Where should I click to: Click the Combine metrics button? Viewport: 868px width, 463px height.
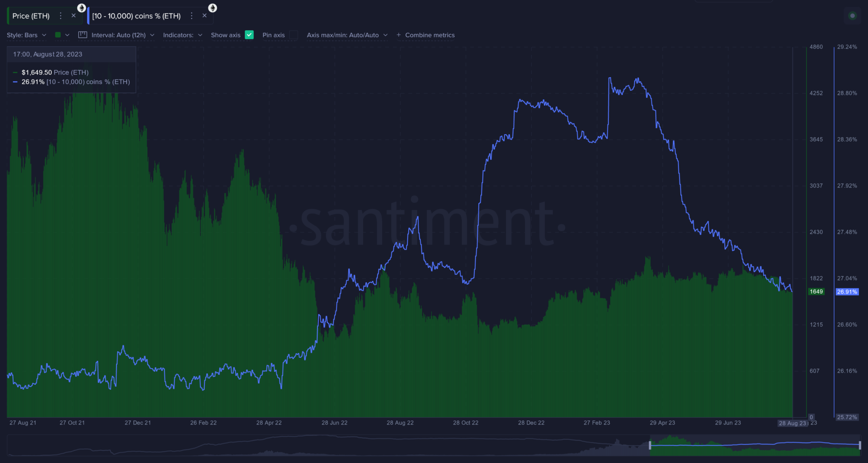pos(429,35)
